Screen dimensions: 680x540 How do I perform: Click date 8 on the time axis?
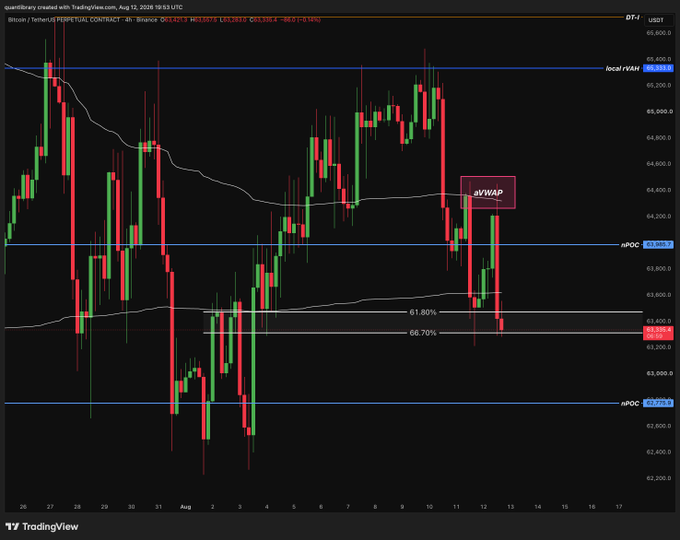coord(375,507)
